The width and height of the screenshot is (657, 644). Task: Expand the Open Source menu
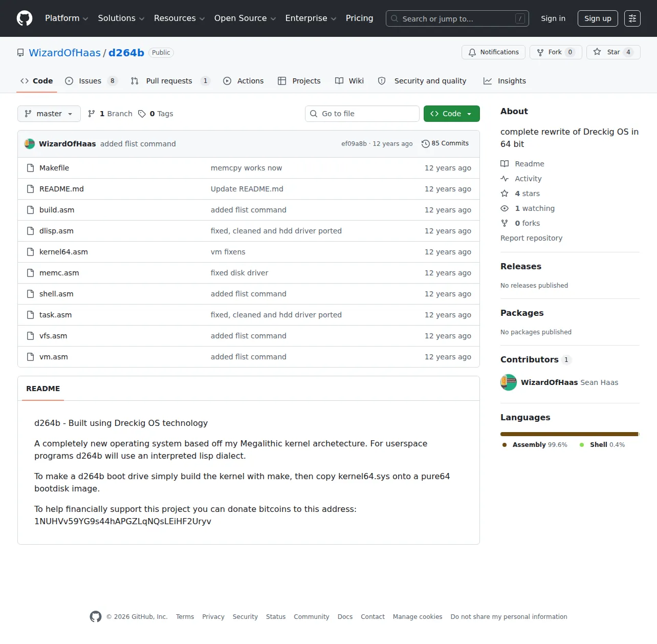click(245, 18)
